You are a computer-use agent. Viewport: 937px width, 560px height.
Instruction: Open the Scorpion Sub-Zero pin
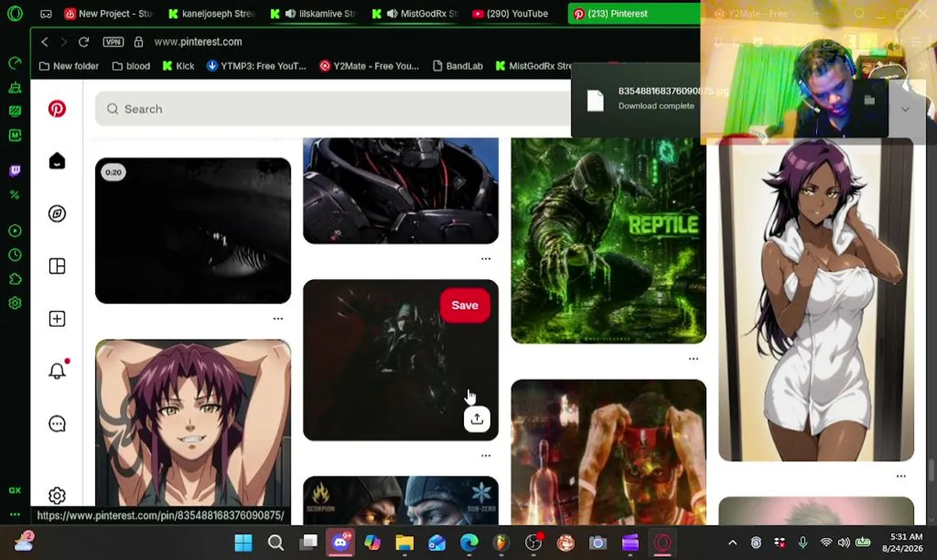point(401,500)
